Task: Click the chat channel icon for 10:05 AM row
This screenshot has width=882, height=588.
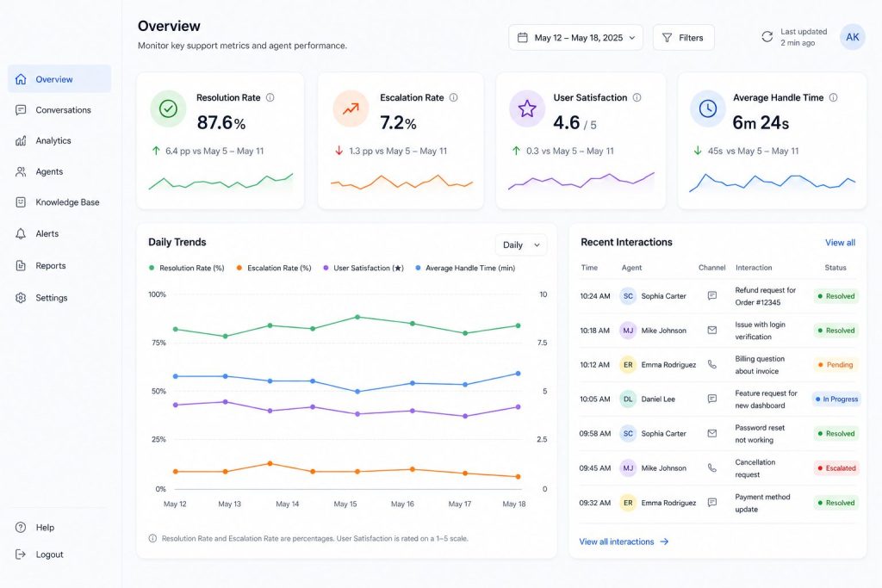Action: (x=712, y=399)
